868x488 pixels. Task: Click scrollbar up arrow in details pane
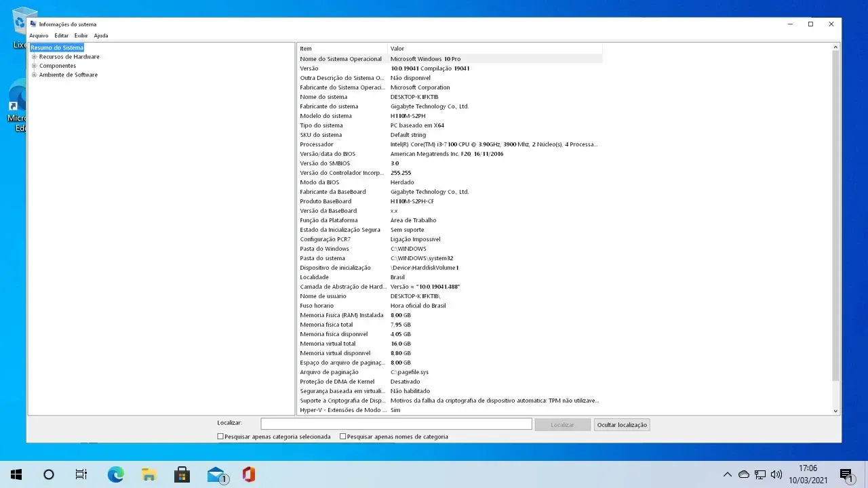click(835, 47)
